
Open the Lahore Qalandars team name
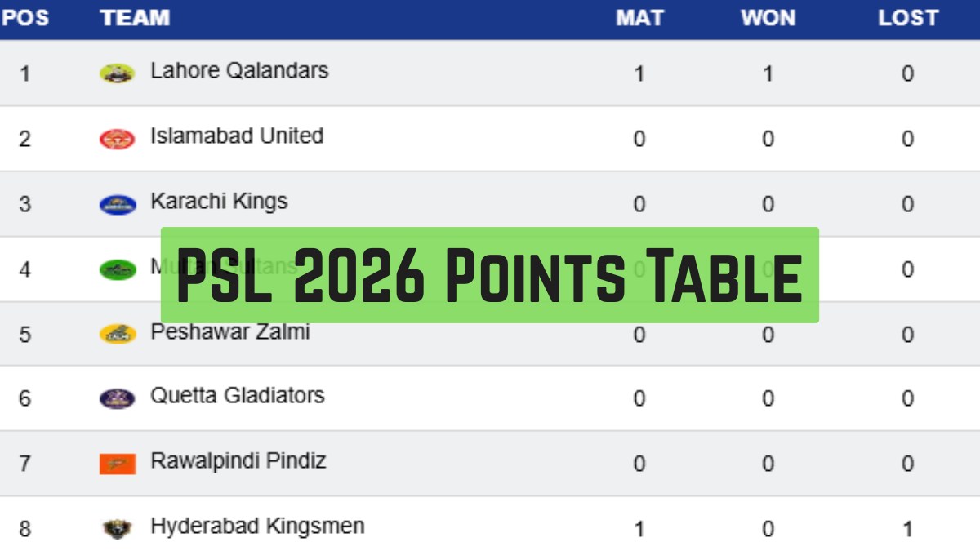point(239,71)
